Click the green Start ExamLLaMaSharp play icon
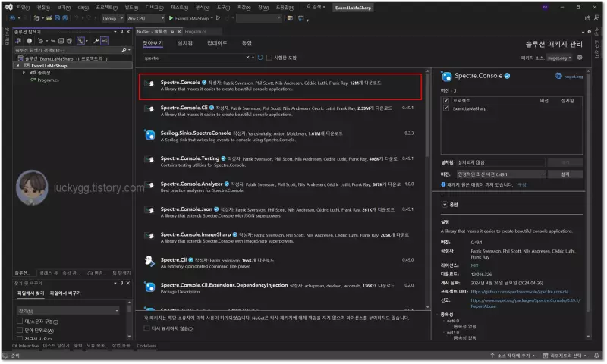607x364 pixels. (x=171, y=18)
